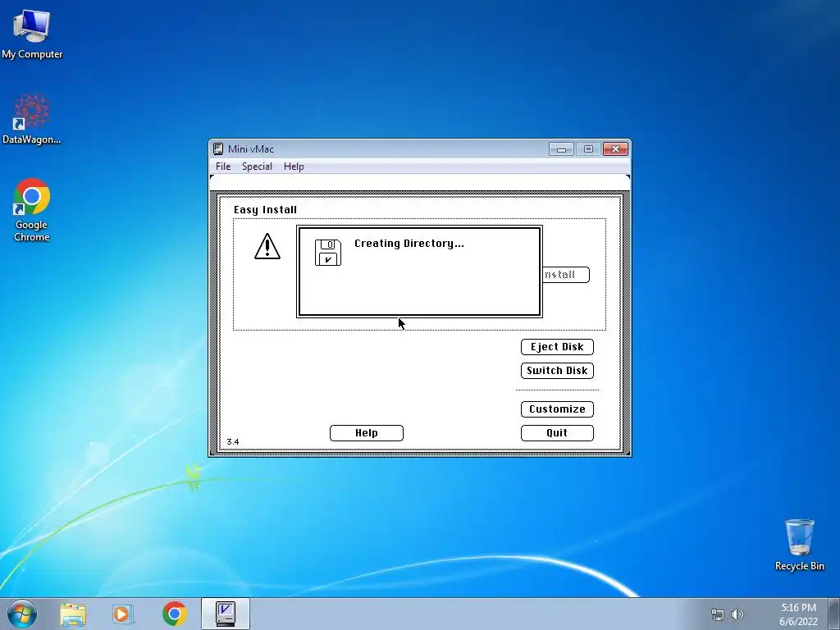
Task: Click the Switch Disk button
Action: click(557, 371)
